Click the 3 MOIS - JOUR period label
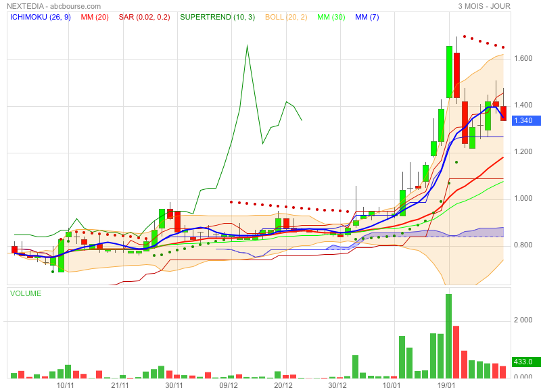 click(x=484, y=6)
